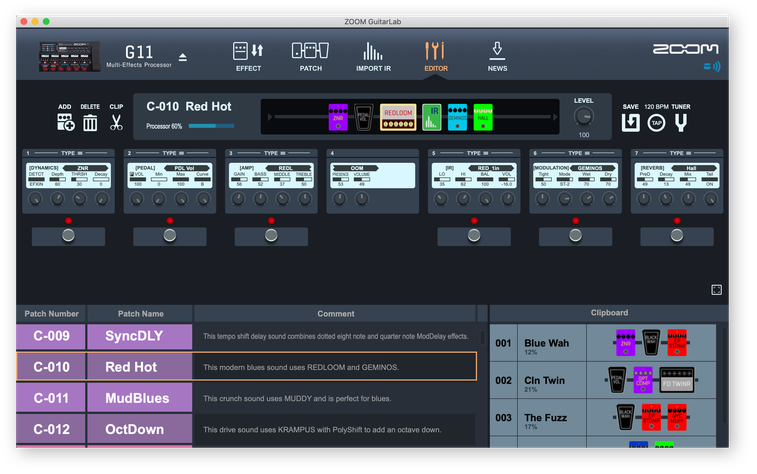Select the REDLOOM amp in chain
This screenshot has height=474, width=757.
click(x=398, y=117)
